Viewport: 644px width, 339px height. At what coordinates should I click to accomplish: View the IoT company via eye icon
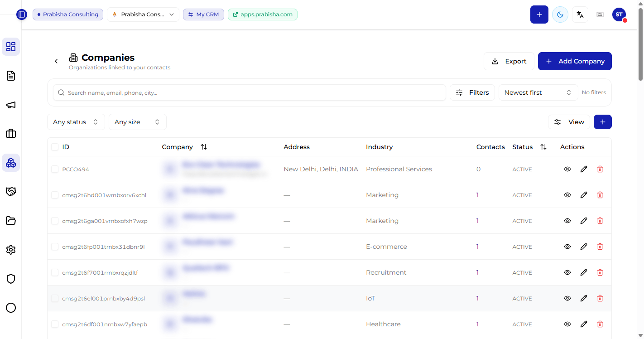(x=567, y=298)
